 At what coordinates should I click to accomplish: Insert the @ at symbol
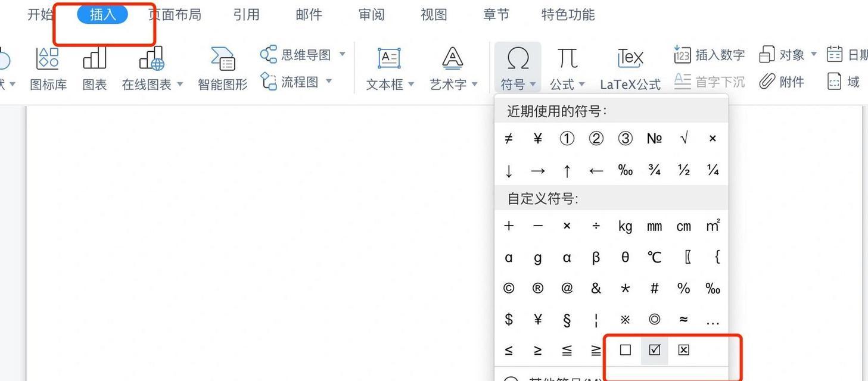point(567,289)
